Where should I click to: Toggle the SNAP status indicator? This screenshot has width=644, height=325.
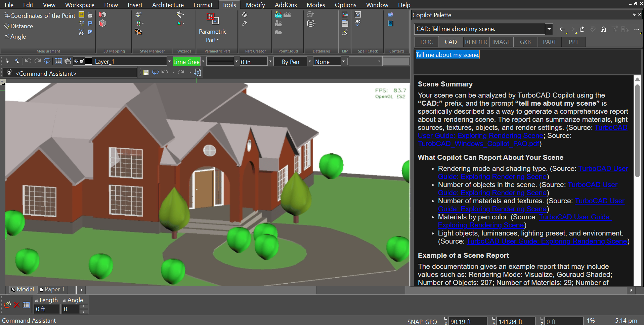[x=415, y=322]
